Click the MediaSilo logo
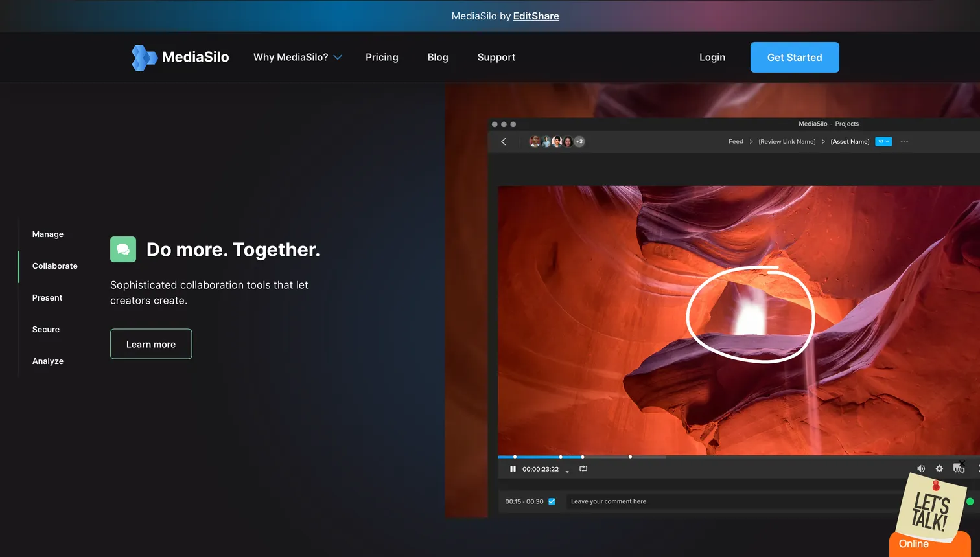 coord(180,57)
